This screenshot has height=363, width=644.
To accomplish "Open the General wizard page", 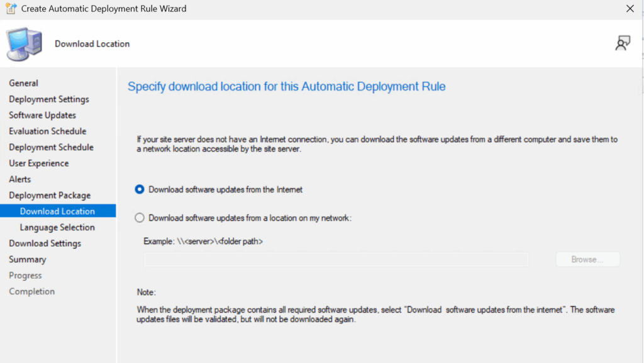I will click(x=23, y=83).
